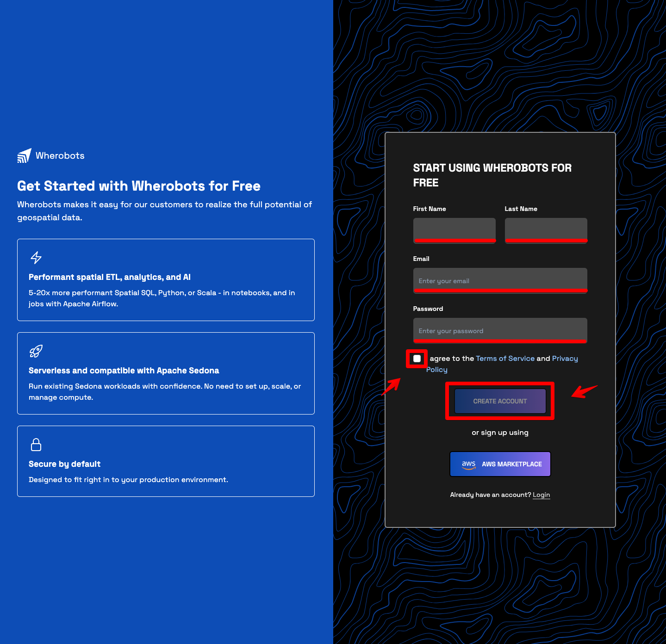
Task: Click the Wherobots logo icon
Action: click(24, 156)
